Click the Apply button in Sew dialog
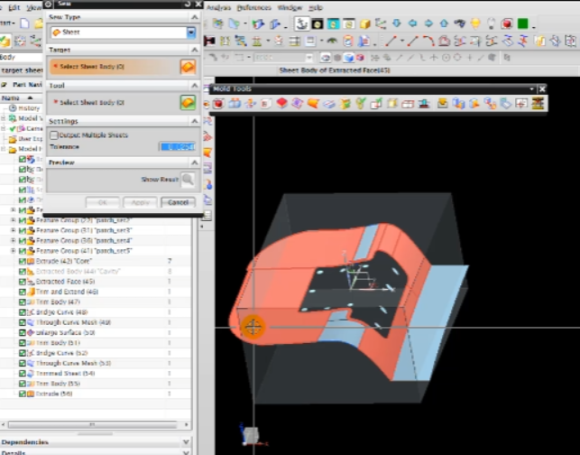The height and width of the screenshot is (455, 580). click(140, 203)
